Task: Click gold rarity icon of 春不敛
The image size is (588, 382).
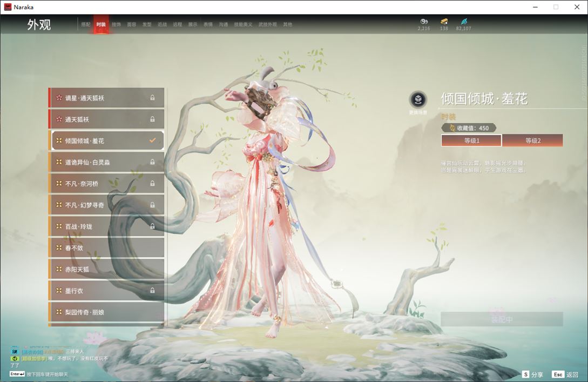Action: click(x=59, y=247)
